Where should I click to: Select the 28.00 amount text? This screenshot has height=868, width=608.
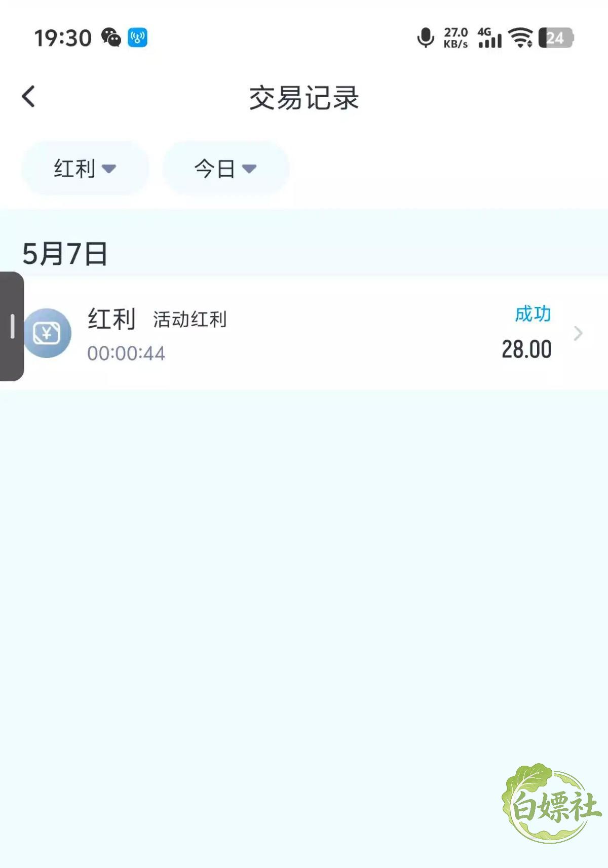[x=526, y=349]
